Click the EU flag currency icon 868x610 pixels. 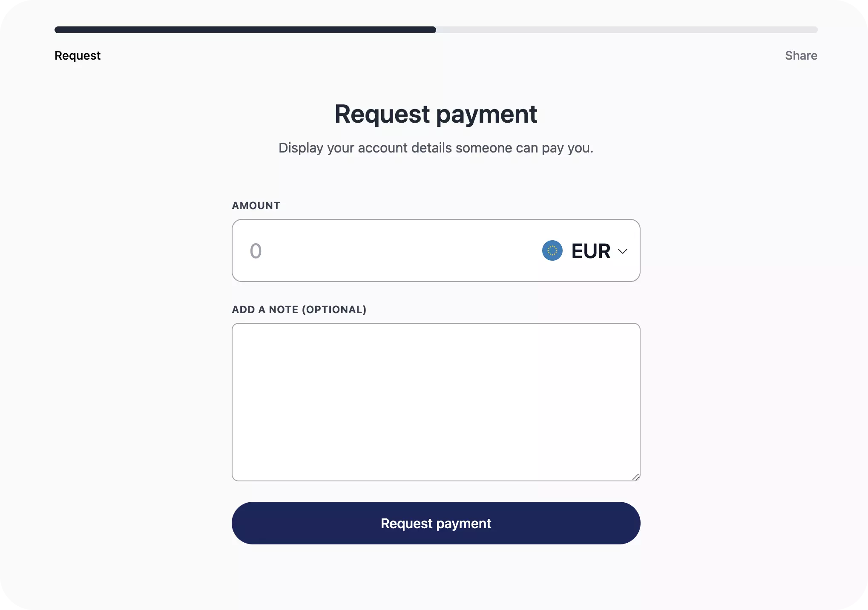point(552,250)
